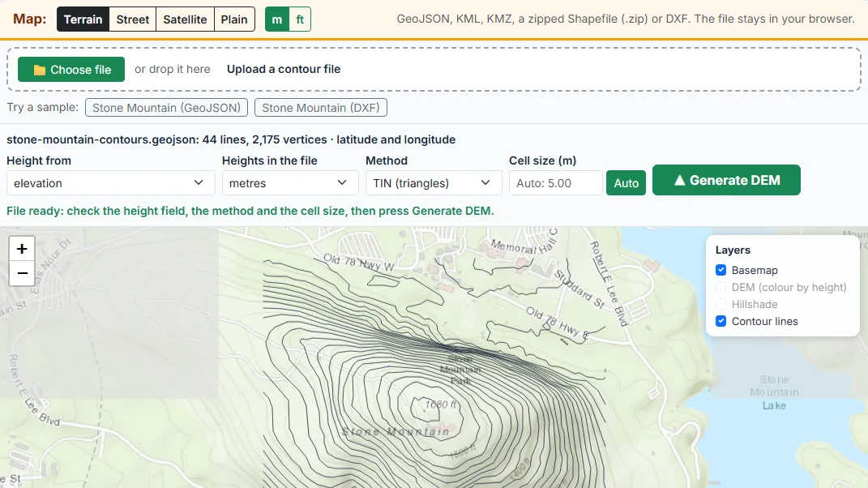Image resolution: width=868 pixels, height=488 pixels.
Task: Set units to metres with m toggle
Action: [x=277, y=19]
